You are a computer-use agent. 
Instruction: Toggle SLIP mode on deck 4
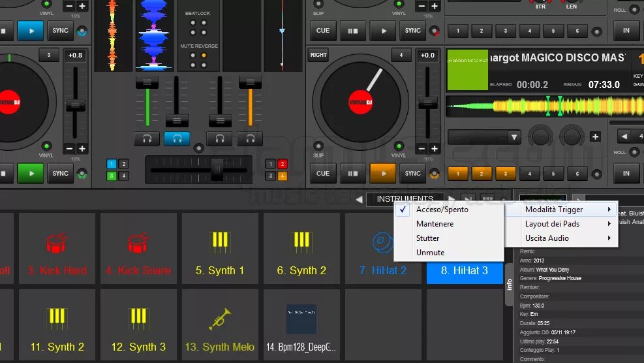[318, 146]
